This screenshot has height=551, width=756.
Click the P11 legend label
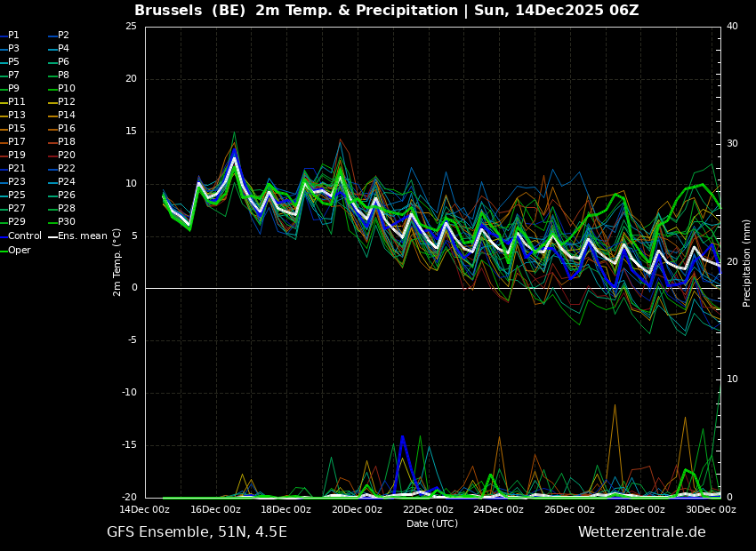coord(16,101)
